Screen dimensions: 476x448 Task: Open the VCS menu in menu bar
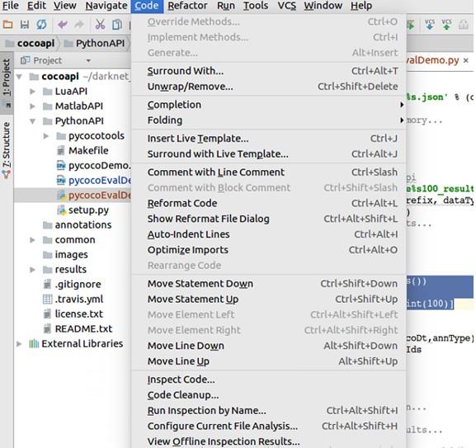click(286, 6)
